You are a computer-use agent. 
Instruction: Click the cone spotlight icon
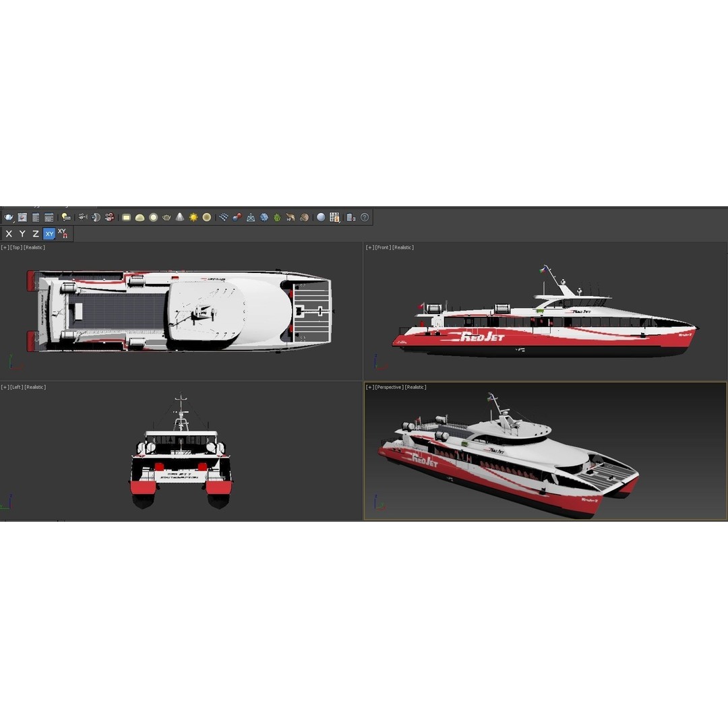point(180,217)
